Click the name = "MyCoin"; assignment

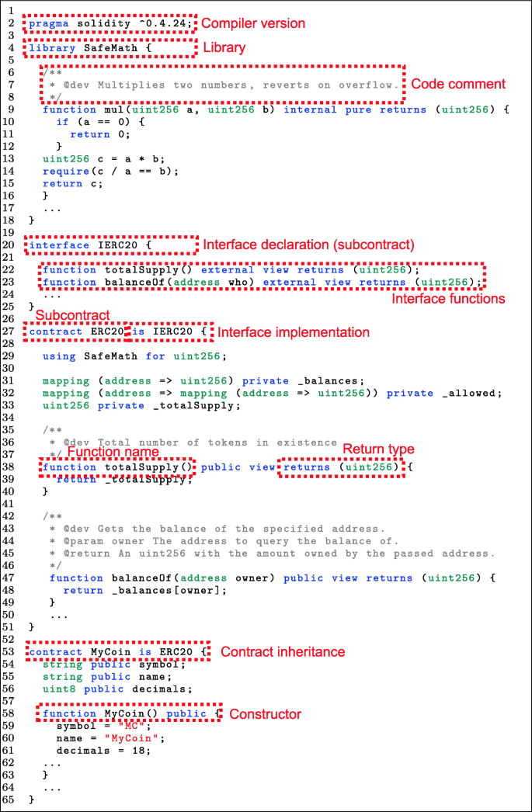(x=110, y=738)
